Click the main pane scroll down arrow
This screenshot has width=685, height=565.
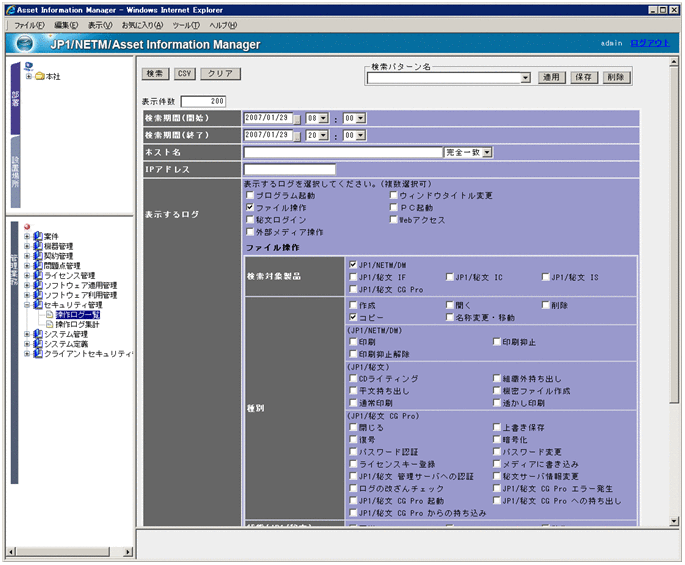pos(674,520)
